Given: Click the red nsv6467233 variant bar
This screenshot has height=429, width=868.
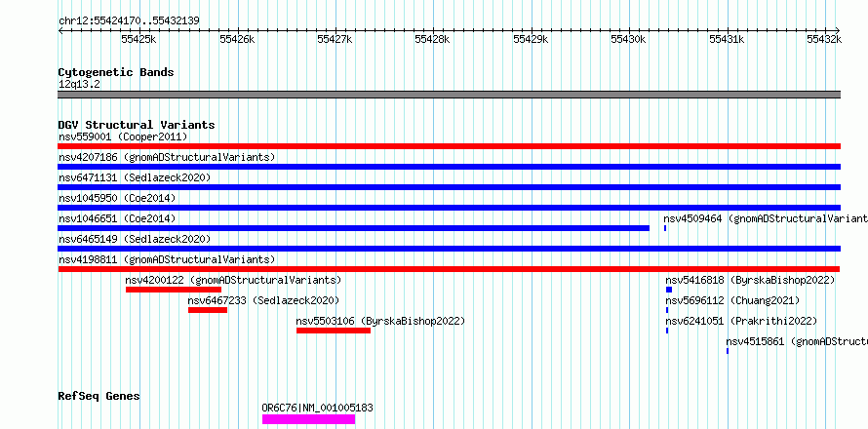Looking at the screenshot, I should tap(208, 310).
